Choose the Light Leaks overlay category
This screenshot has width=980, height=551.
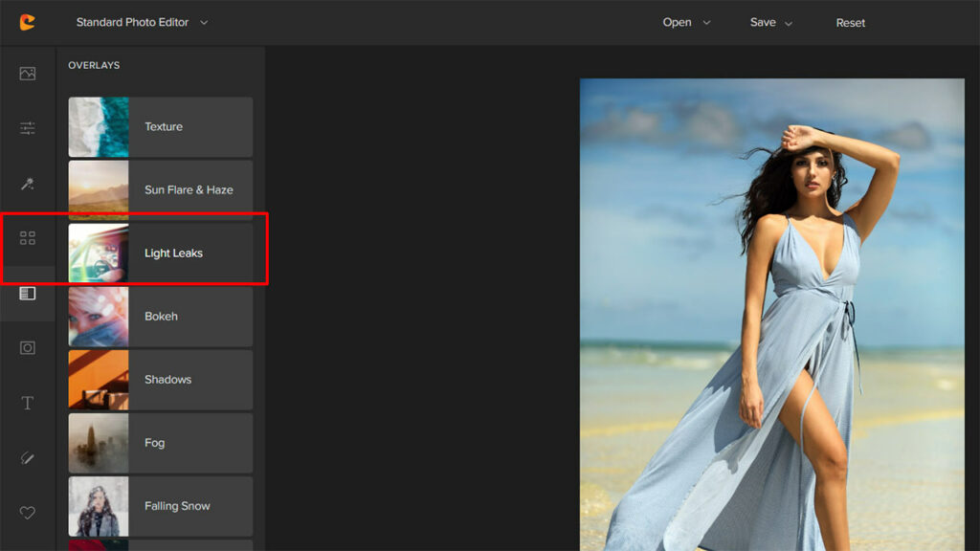click(x=161, y=253)
